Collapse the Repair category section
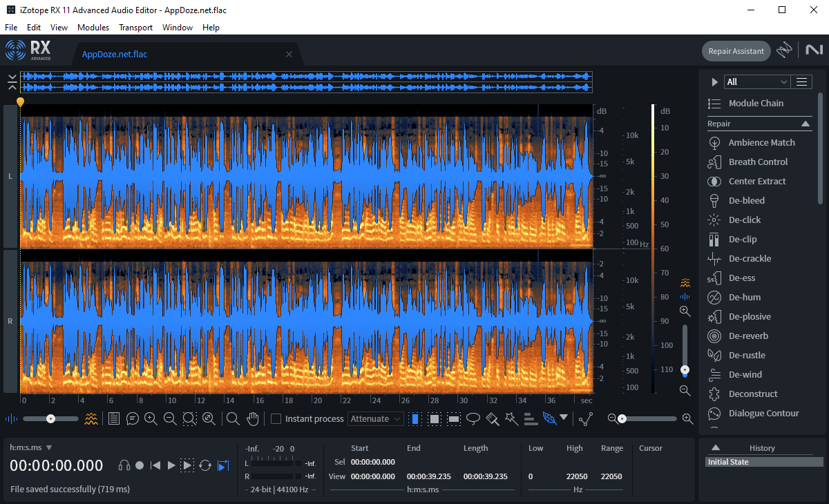Image resolution: width=829 pixels, height=504 pixels. 806,124
